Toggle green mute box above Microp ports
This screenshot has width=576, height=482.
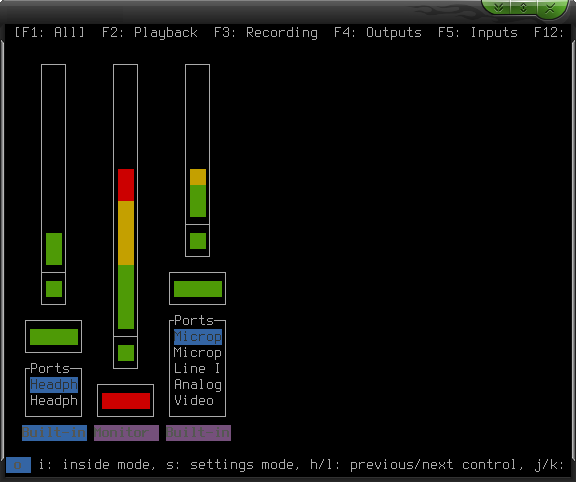point(198,289)
